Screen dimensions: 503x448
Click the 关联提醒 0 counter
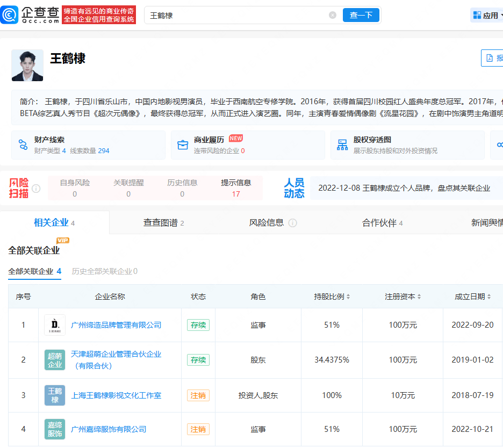[128, 188]
